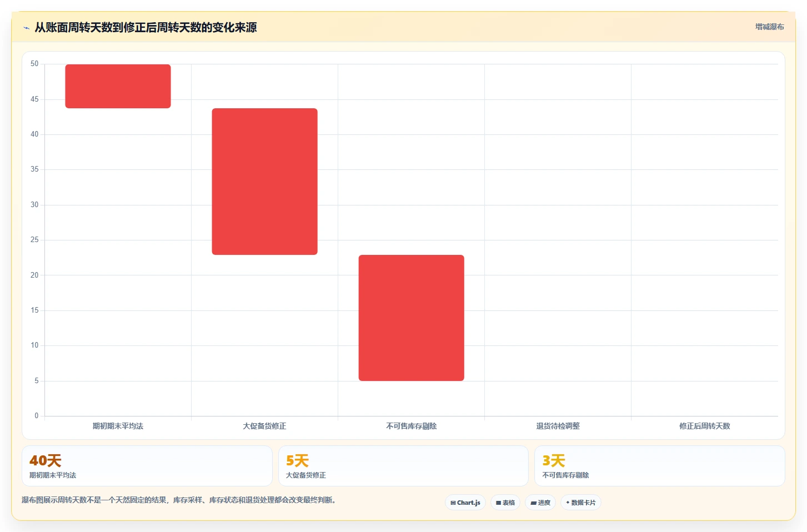Click the 期初期末平均法 red bar
The height and width of the screenshot is (532, 807).
(x=118, y=86)
